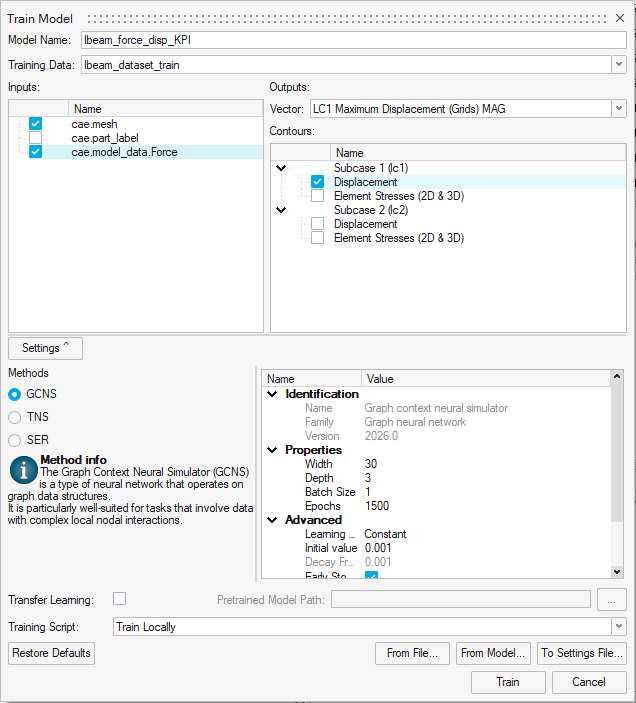Click the Initial value 0.001
The width and height of the screenshot is (636, 703).
[378, 548]
